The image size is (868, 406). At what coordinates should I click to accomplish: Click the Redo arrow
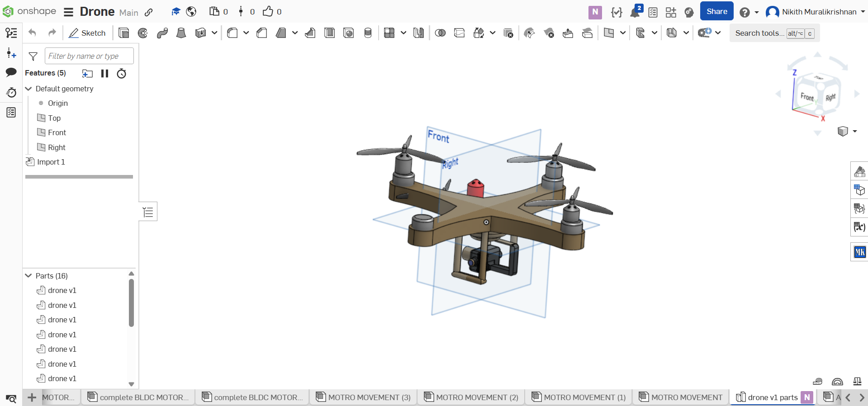point(52,33)
